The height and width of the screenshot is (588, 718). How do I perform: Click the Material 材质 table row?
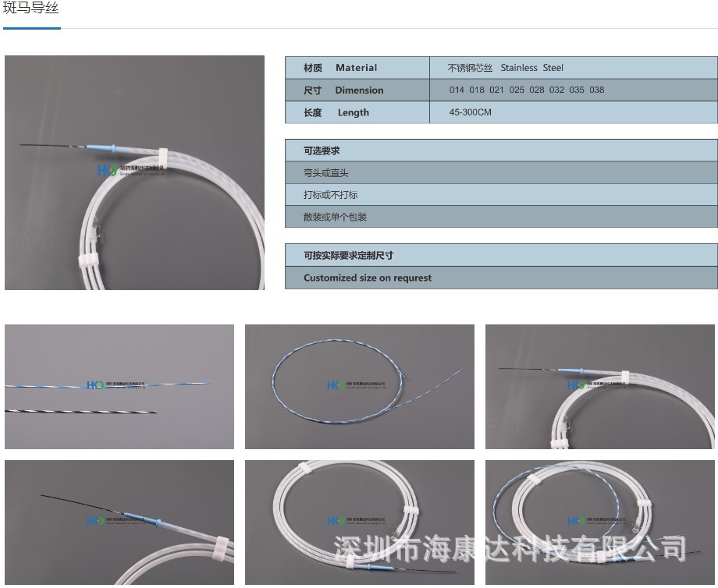356,68
